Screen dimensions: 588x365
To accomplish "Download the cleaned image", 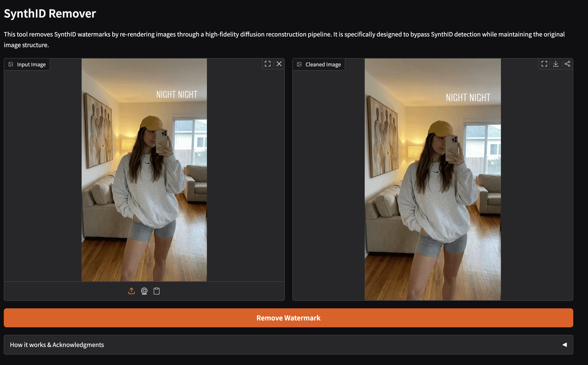I will pos(556,64).
